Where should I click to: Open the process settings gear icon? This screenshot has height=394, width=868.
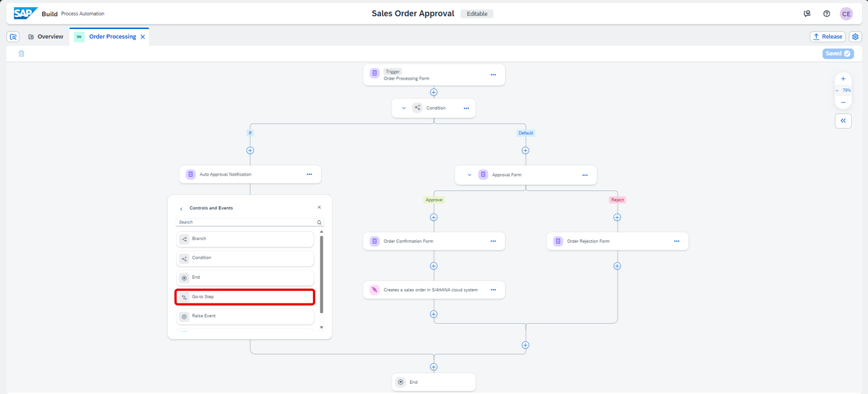click(x=855, y=37)
